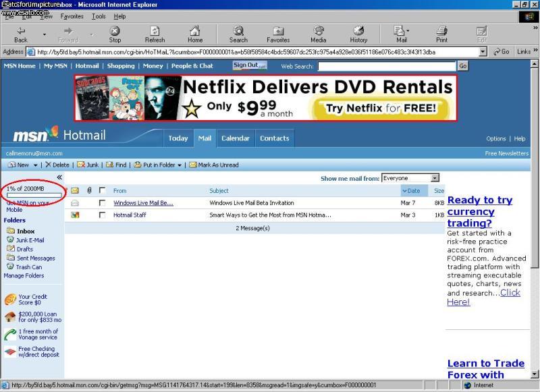Open the Manage Folders link

[x=24, y=276]
